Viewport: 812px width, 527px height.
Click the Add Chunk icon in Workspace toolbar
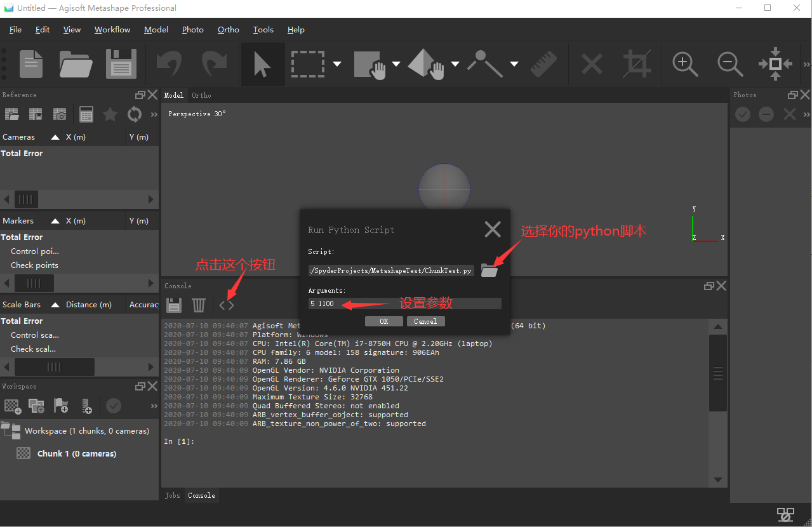tap(12, 406)
